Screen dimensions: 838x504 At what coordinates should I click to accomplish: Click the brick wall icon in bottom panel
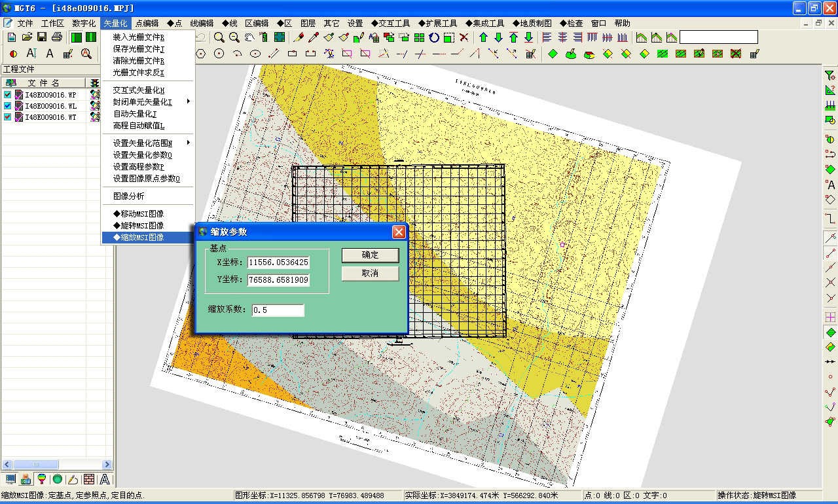(x=89, y=480)
